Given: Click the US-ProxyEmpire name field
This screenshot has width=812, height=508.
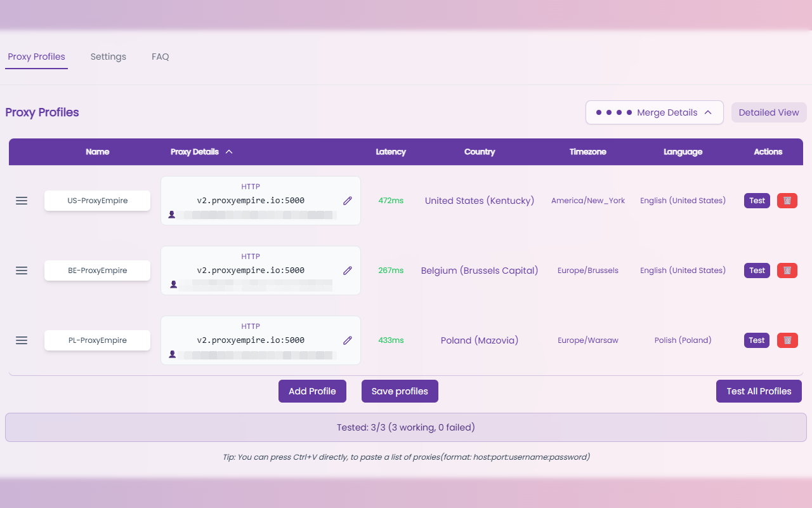Looking at the screenshot, I should tap(97, 201).
